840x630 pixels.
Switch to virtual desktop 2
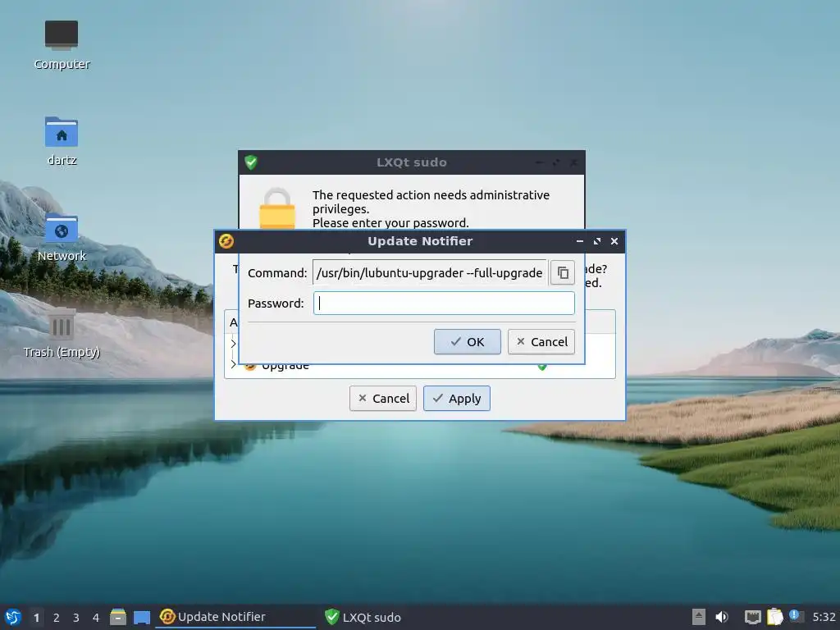click(x=57, y=618)
